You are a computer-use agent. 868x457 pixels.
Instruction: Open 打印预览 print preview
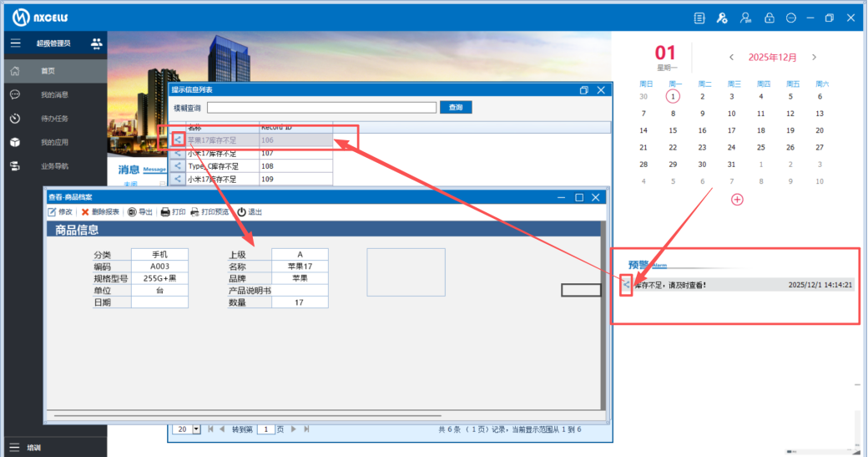coord(195,212)
